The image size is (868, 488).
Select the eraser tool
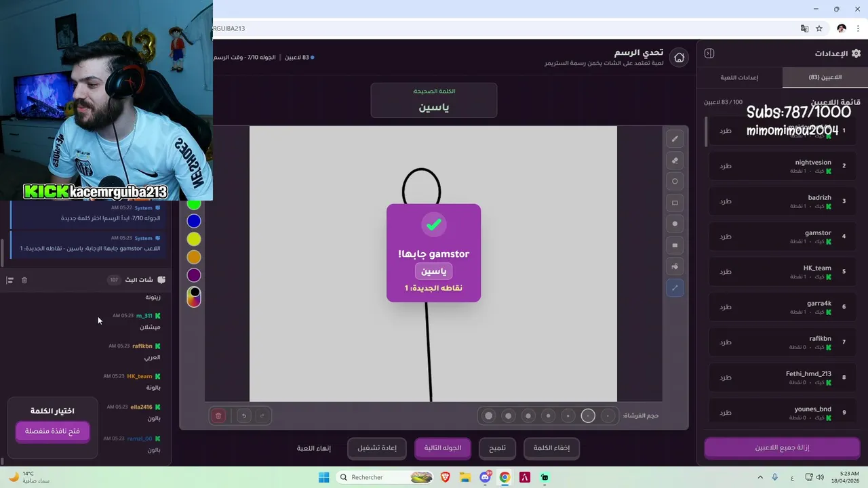(x=675, y=161)
